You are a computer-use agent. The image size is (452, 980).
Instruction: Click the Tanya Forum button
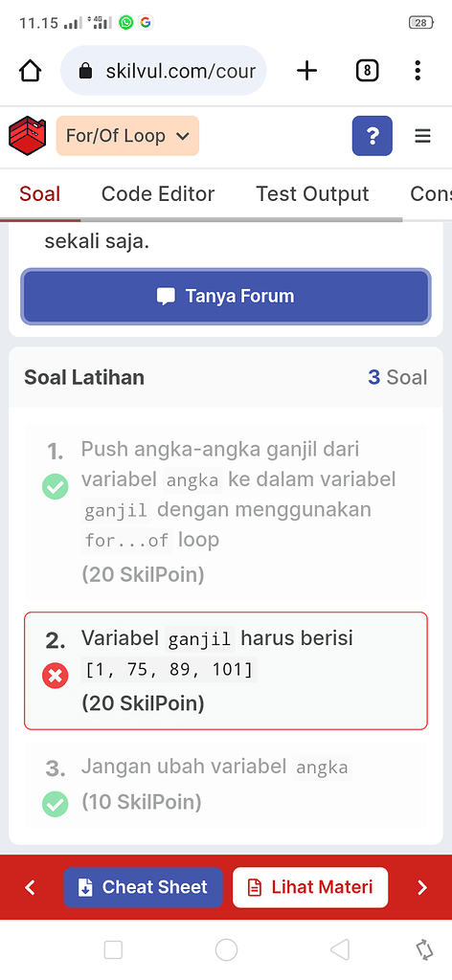pyautogui.click(x=226, y=297)
